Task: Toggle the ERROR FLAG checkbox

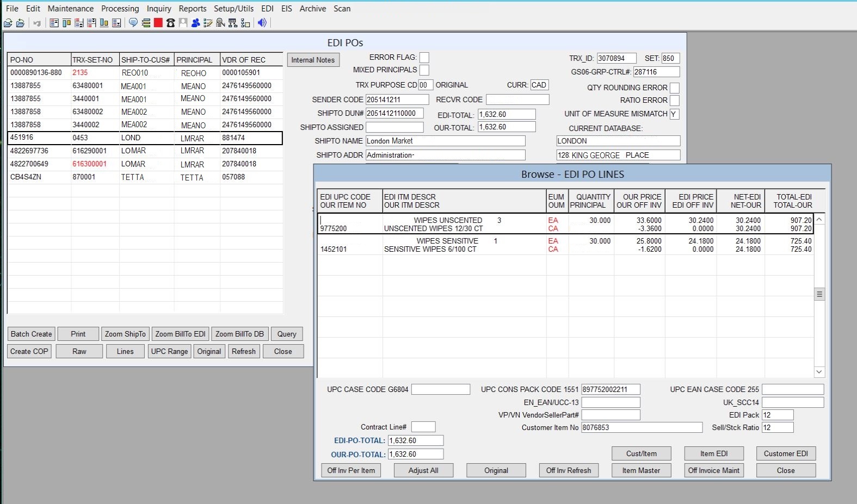Action: 424,58
